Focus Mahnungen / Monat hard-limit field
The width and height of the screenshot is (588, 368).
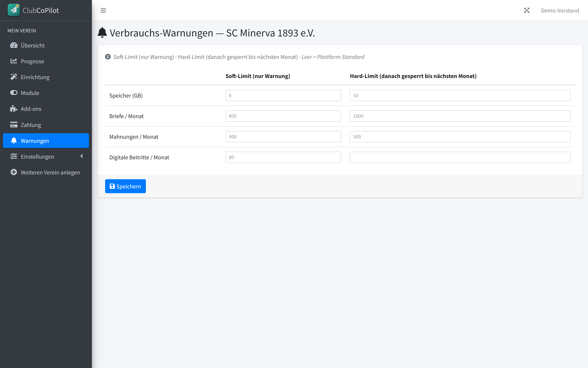click(460, 137)
